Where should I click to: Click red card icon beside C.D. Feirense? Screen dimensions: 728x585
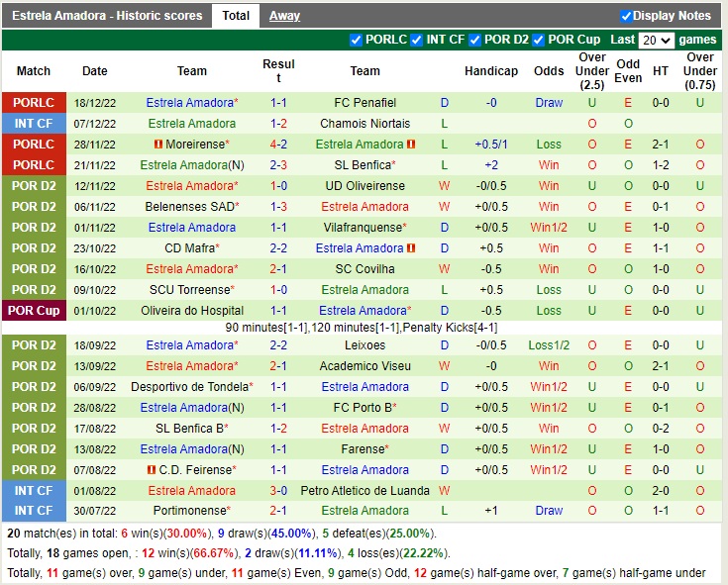click(x=152, y=470)
